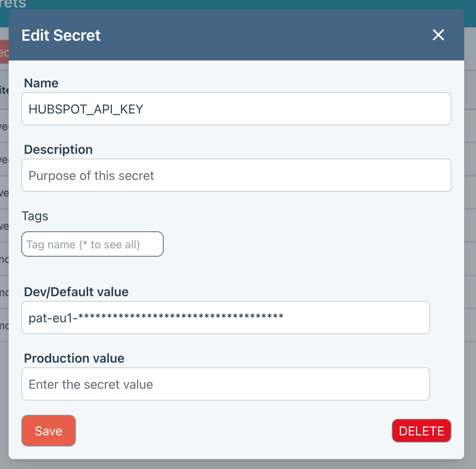476x469 pixels.
Task: Click the "Name" field label
Action: [41, 83]
